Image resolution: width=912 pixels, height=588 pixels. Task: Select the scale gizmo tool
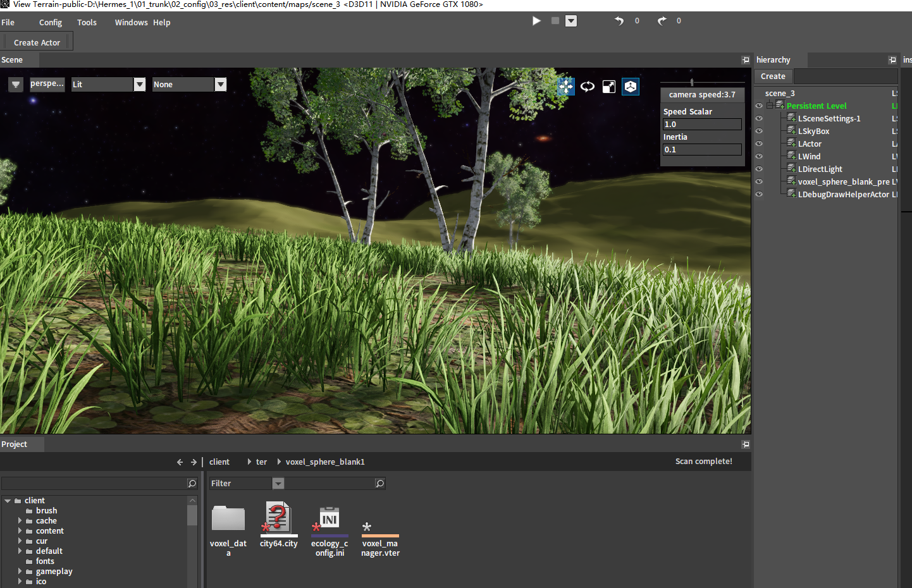[x=608, y=87]
